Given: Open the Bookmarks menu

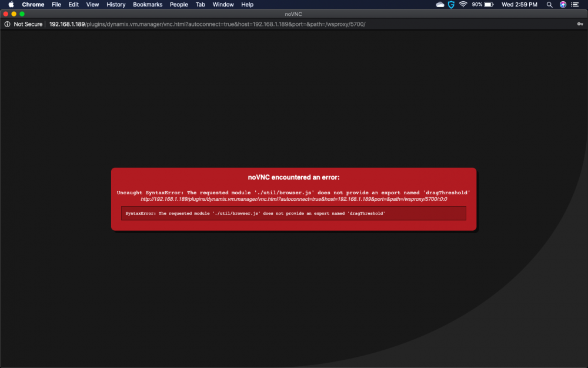Looking at the screenshot, I should point(148,5).
